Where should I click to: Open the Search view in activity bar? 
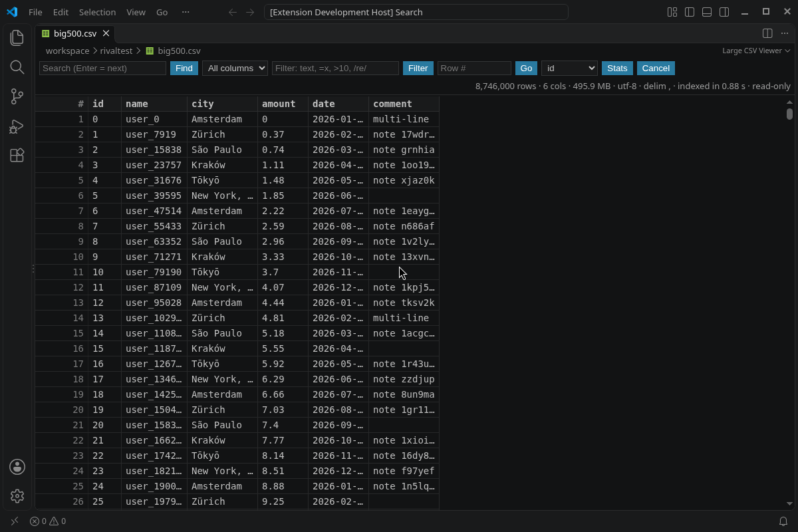pyautogui.click(x=17, y=67)
